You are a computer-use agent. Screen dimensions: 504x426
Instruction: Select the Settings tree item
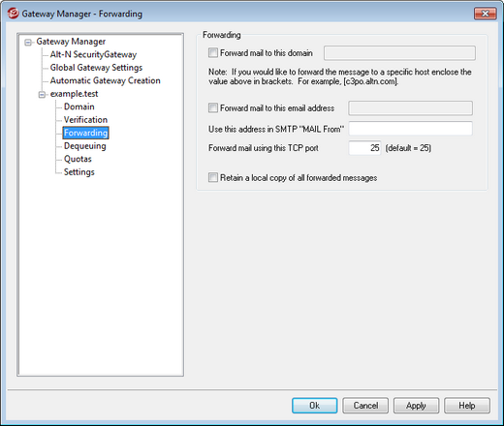[79, 172]
